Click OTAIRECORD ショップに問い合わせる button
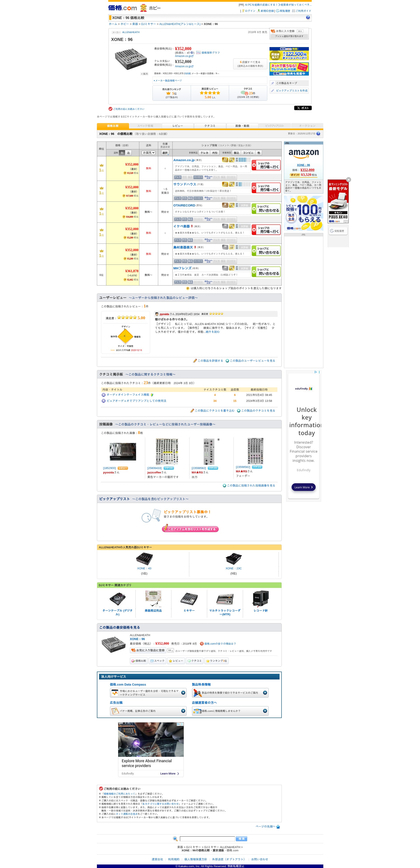This screenshot has width=420, height=868. [266, 209]
